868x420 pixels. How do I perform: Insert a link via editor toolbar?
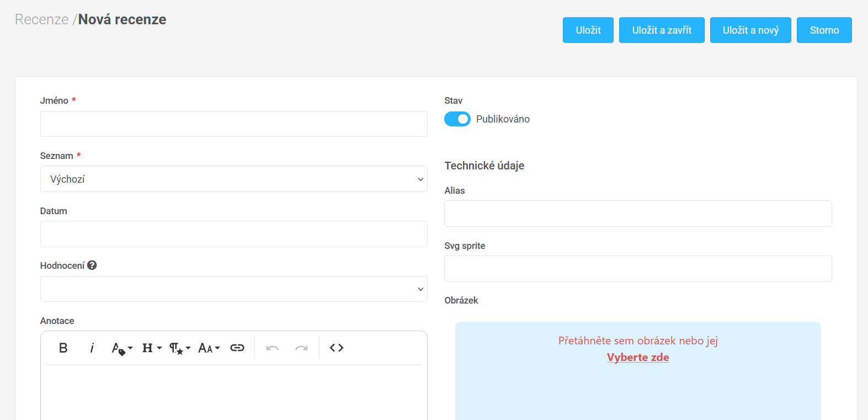237,348
